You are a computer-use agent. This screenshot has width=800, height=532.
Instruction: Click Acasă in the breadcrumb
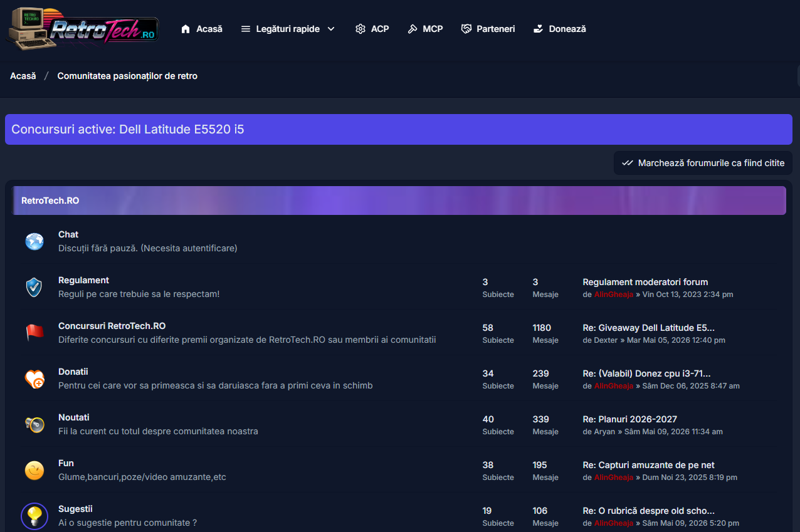[x=23, y=76]
